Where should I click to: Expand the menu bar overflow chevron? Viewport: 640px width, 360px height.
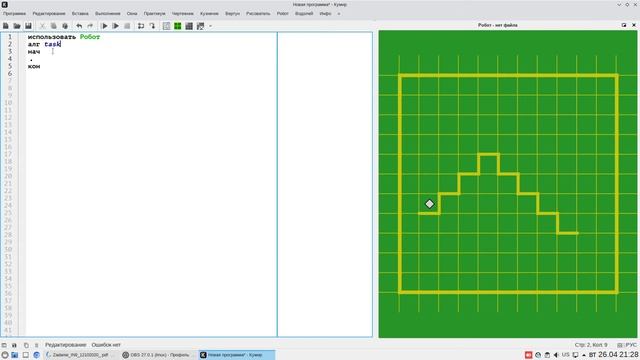[338, 13]
